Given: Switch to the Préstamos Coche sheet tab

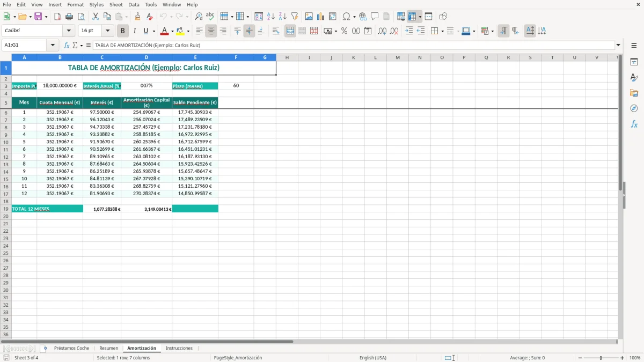Looking at the screenshot, I should 71,348.
